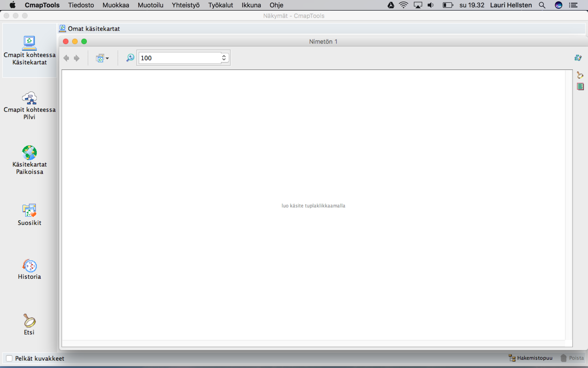The height and width of the screenshot is (368, 588).
Task: Open Cmapit kohteessa Pilvi cloud view
Action: pos(29,105)
